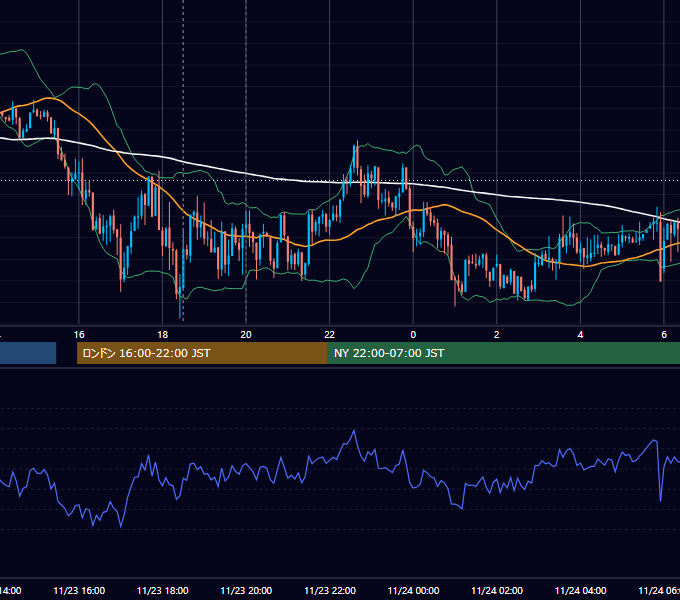Image resolution: width=680 pixels, height=600 pixels.
Task: Click the 11/24 02:00 date label
Action: point(497,591)
